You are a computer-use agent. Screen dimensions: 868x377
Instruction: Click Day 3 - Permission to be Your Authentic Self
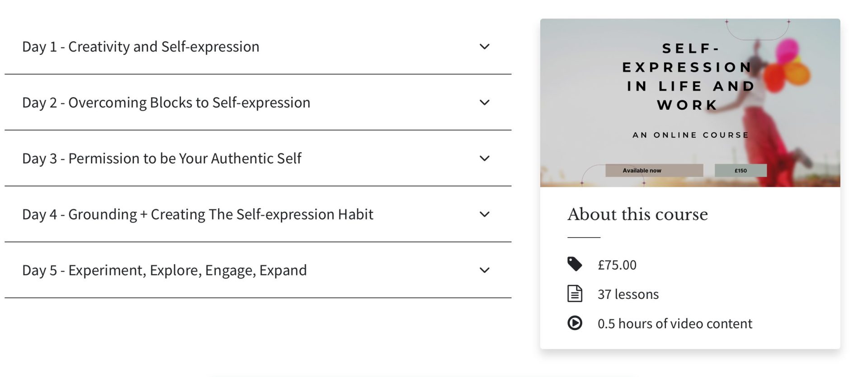coord(161,158)
